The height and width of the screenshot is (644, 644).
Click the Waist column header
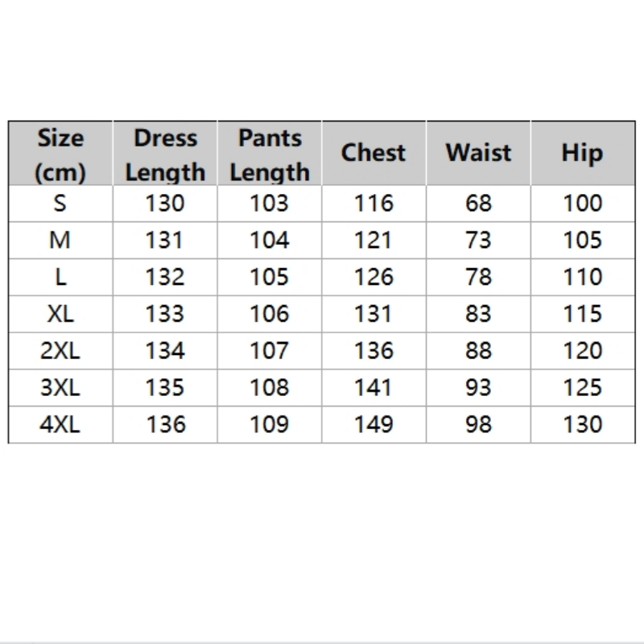click(478, 153)
